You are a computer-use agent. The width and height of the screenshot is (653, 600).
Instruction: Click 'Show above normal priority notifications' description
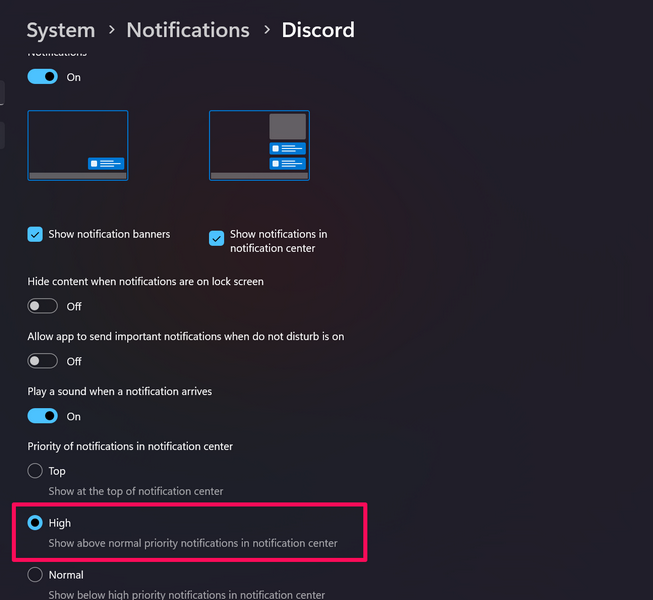click(193, 543)
